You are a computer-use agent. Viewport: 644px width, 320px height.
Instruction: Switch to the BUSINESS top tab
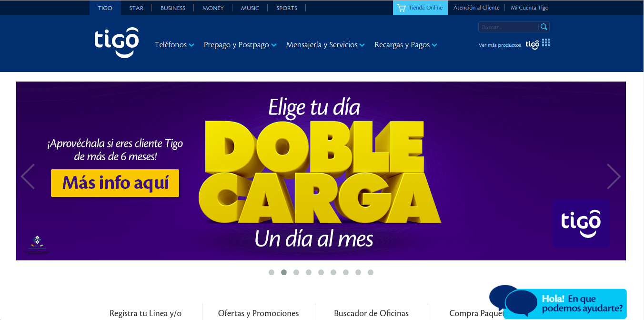point(173,8)
